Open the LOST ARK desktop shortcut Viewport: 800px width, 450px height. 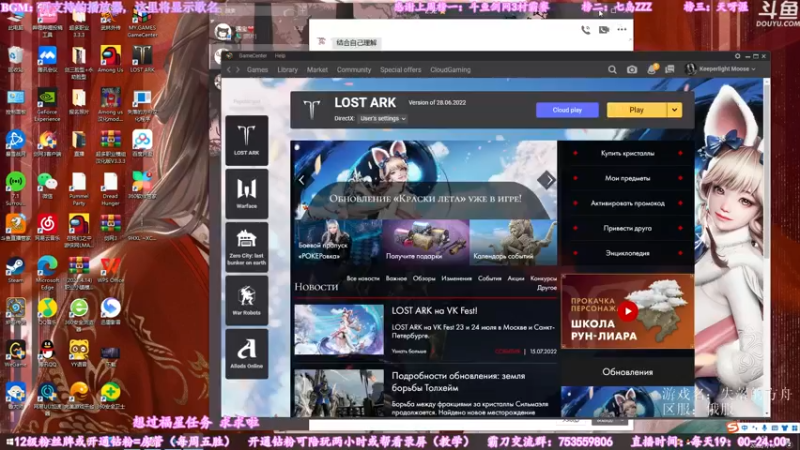click(x=142, y=59)
